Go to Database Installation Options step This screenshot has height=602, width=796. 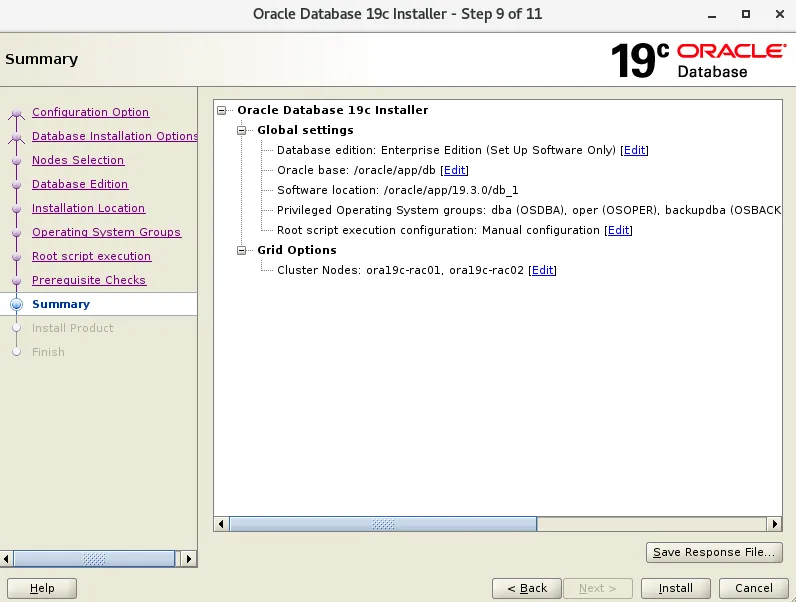(x=115, y=136)
